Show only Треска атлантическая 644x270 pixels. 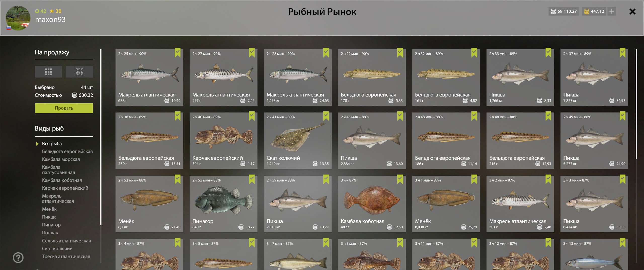point(66,256)
